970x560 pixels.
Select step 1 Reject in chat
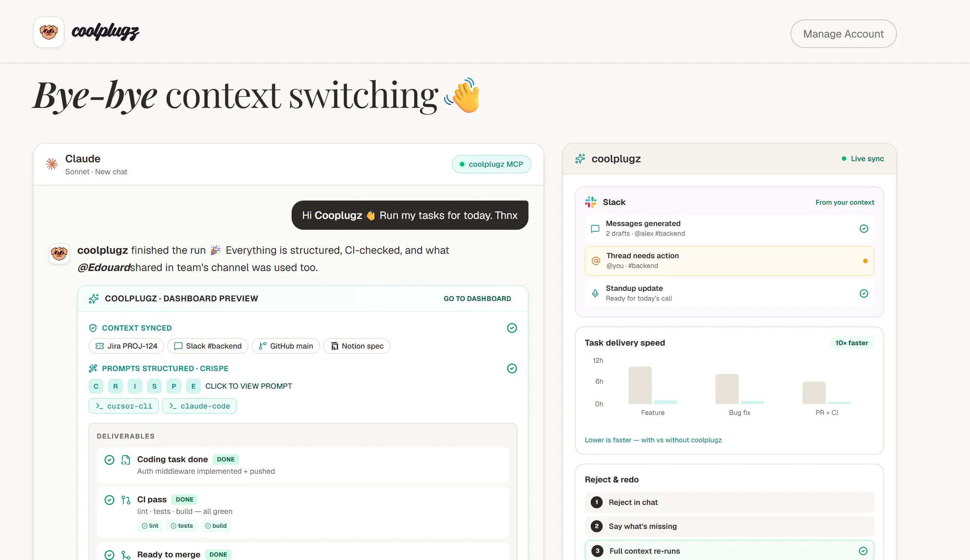click(x=729, y=502)
